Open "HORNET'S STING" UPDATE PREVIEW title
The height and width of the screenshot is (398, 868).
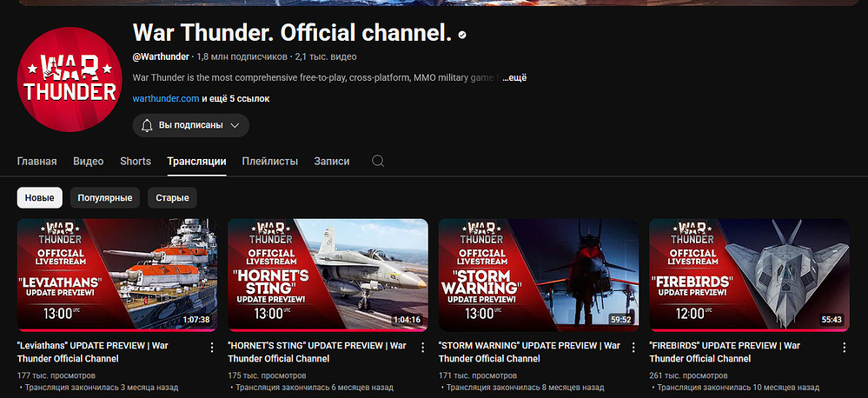click(317, 352)
